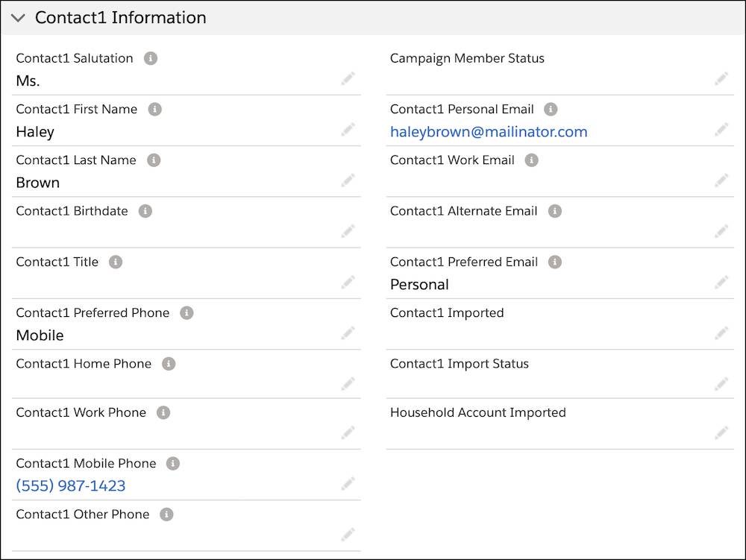Click the Contact1 Work Email label
Image resolution: width=746 pixels, height=560 pixels.
[x=452, y=160]
